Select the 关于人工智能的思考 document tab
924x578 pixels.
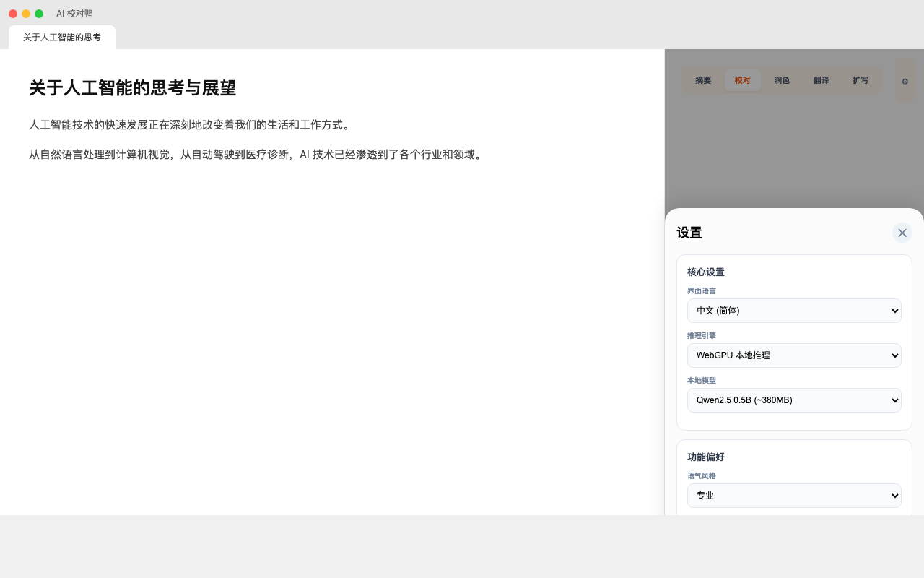62,38
